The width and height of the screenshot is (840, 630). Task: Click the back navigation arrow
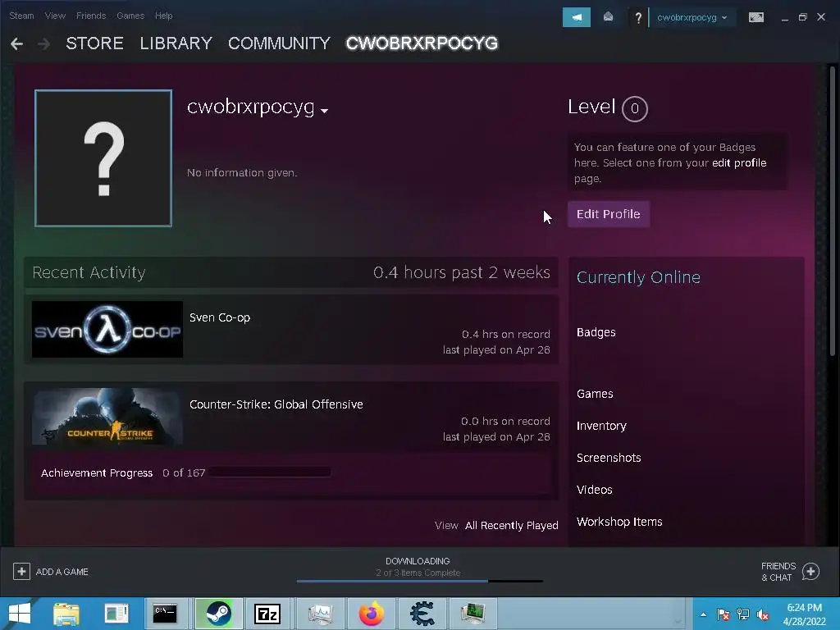click(16, 43)
